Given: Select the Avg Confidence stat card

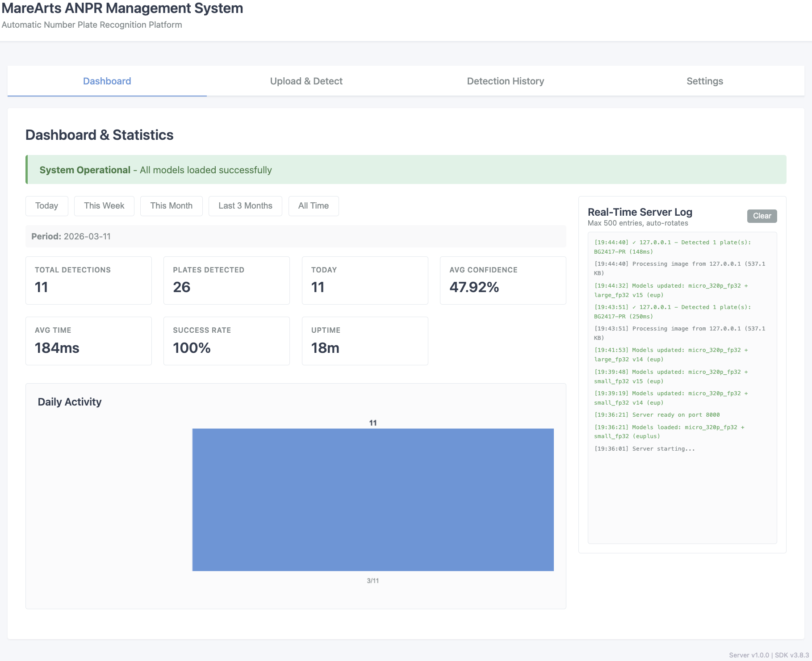Looking at the screenshot, I should pyautogui.click(x=503, y=280).
